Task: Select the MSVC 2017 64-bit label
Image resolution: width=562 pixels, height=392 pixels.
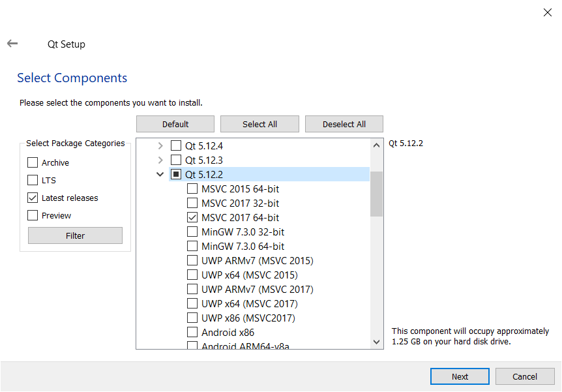Action: point(240,218)
